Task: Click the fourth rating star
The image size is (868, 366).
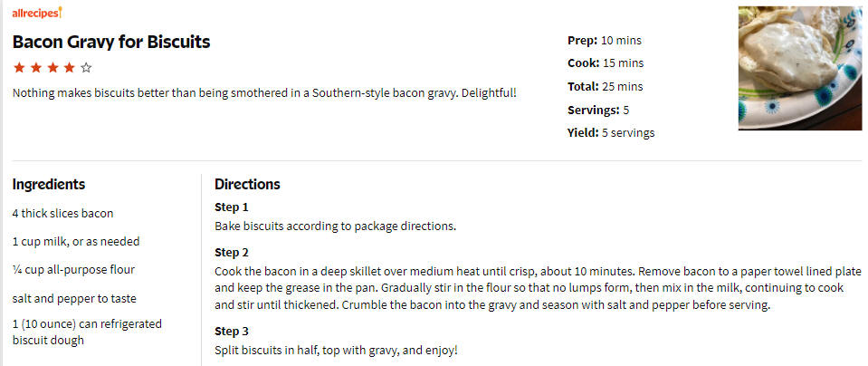Action: (x=69, y=68)
